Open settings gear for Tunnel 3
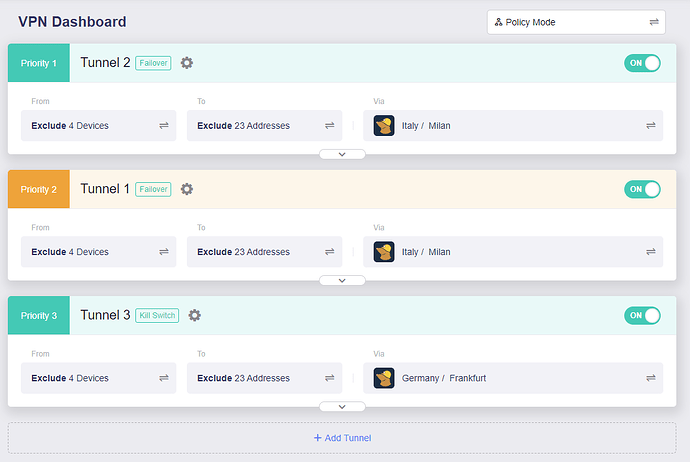This screenshot has width=690, height=462. tap(195, 315)
